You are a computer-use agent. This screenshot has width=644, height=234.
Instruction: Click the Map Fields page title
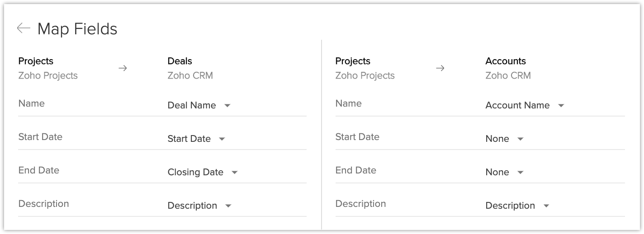[x=77, y=29]
